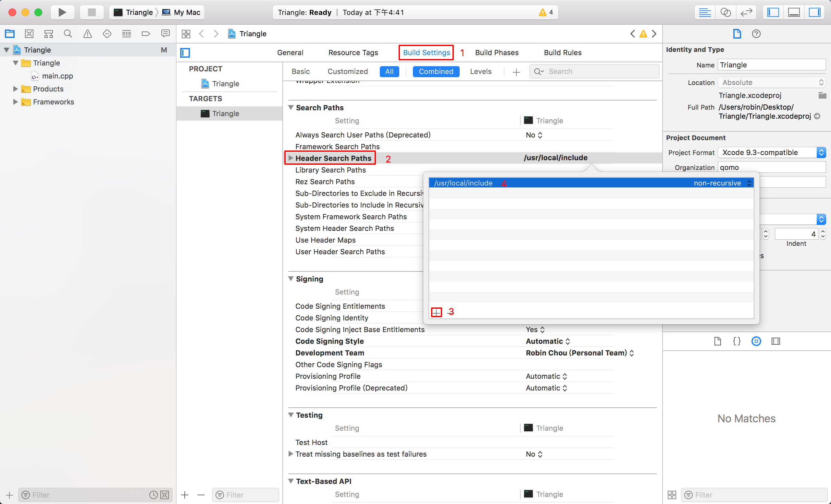The width and height of the screenshot is (831, 504).
Task: Add a user-defined build setting
Action: point(516,72)
